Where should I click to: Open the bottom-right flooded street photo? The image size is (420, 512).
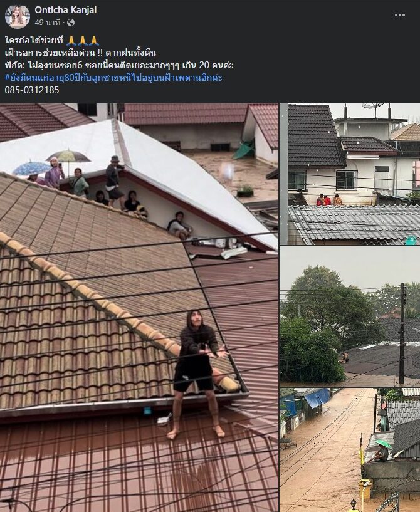350,449
